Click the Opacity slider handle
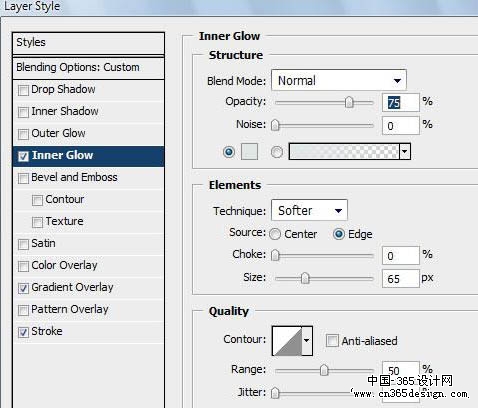This screenshot has height=408, width=478. pyautogui.click(x=349, y=102)
